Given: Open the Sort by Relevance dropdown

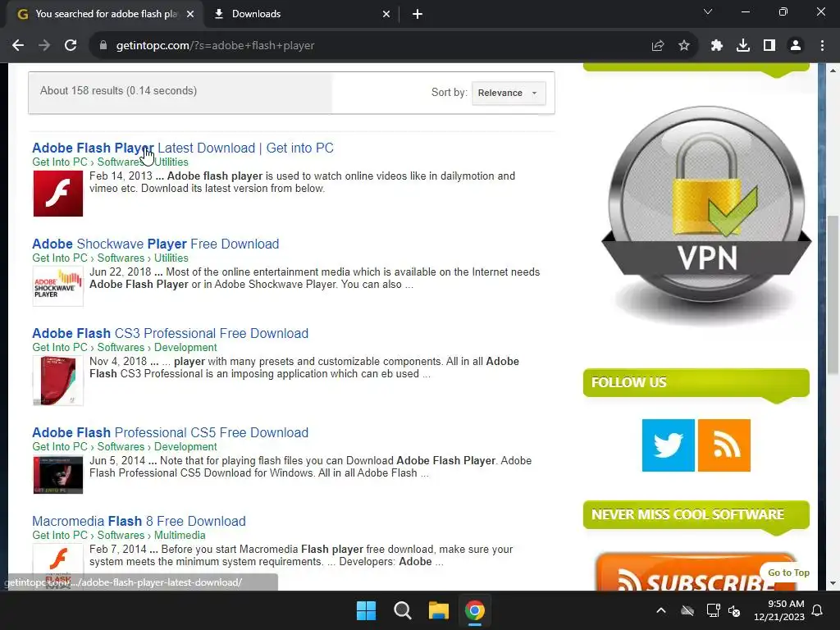Looking at the screenshot, I should click(509, 93).
